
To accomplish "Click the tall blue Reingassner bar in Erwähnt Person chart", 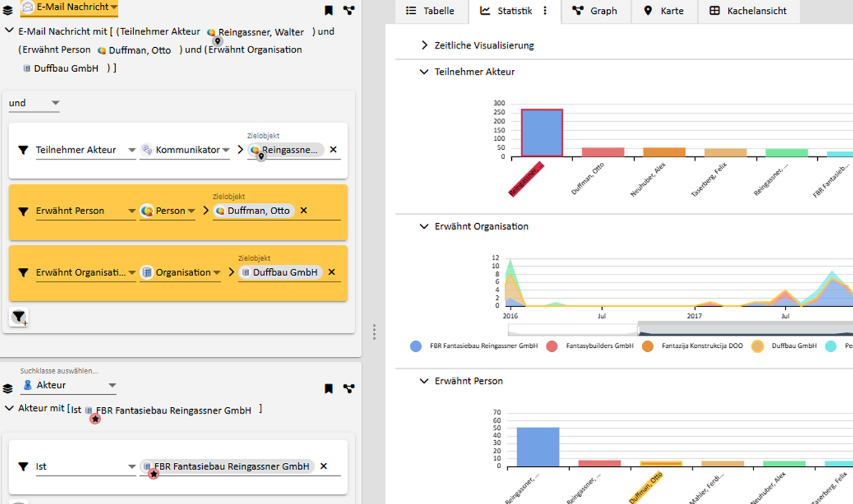I will click(537, 447).
